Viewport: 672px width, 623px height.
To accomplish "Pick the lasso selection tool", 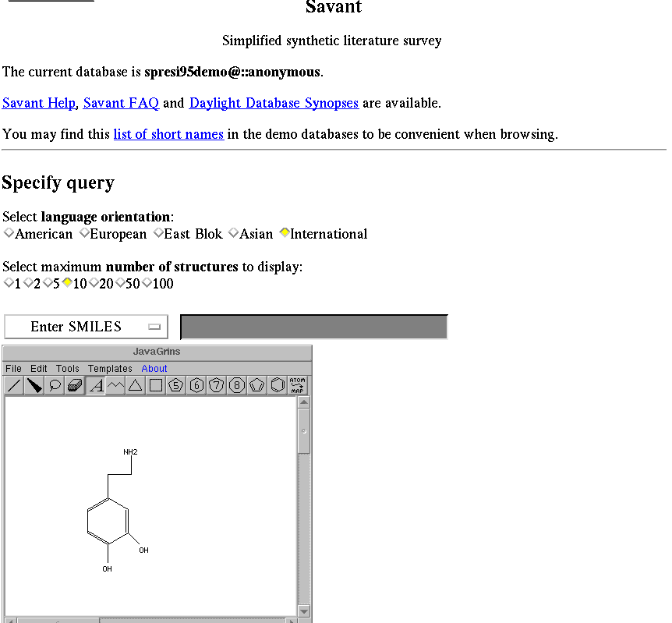I will click(55, 385).
